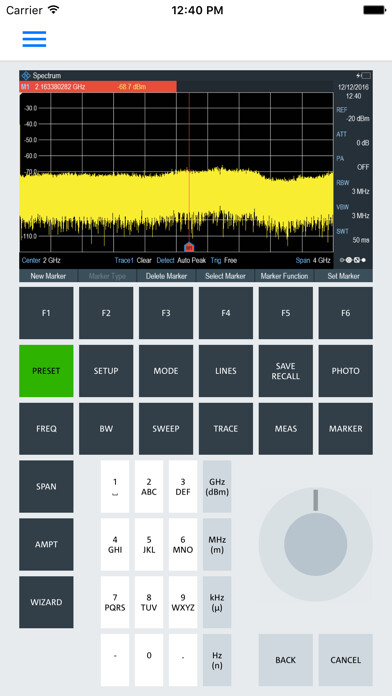Select the GHz (dBm) unit key
Image resolution: width=392 pixels, height=696 pixels.
tap(217, 486)
